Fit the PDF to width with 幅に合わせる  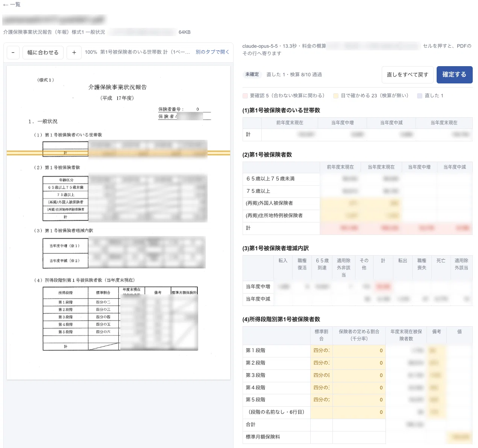point(43,53)
